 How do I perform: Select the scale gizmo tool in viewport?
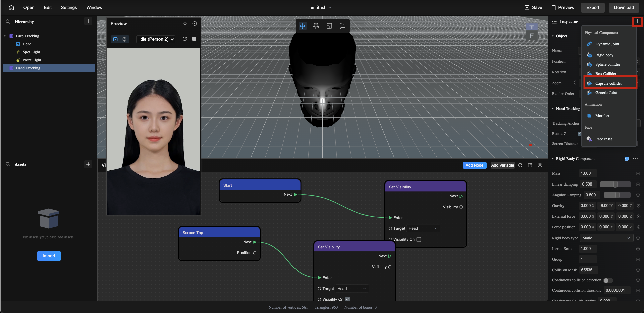click(x=329, y=26)
